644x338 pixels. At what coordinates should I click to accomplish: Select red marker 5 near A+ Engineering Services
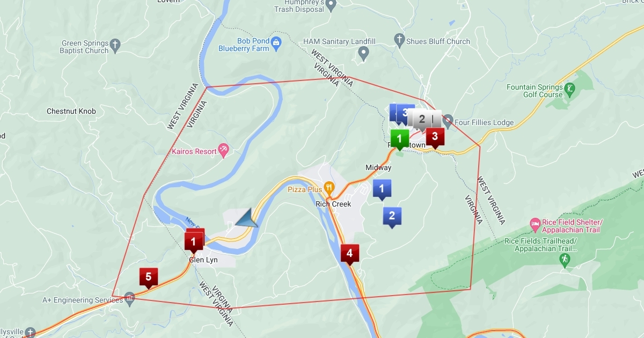point(149,278)
